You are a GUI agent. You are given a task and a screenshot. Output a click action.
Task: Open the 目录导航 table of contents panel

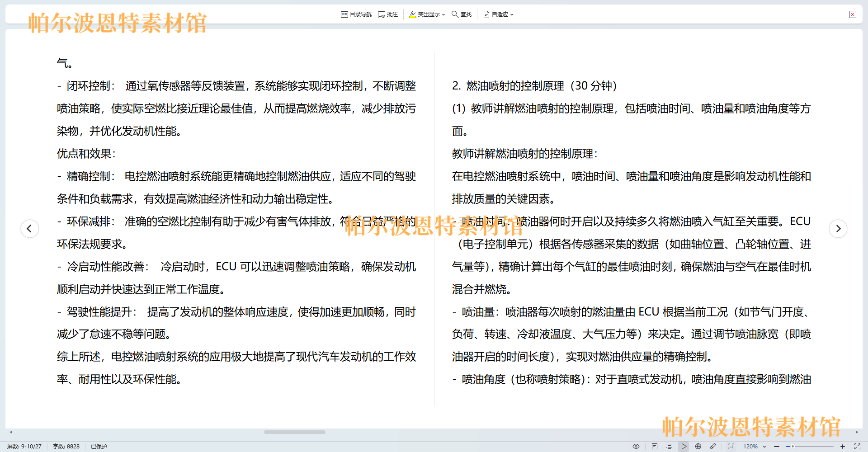356,14
